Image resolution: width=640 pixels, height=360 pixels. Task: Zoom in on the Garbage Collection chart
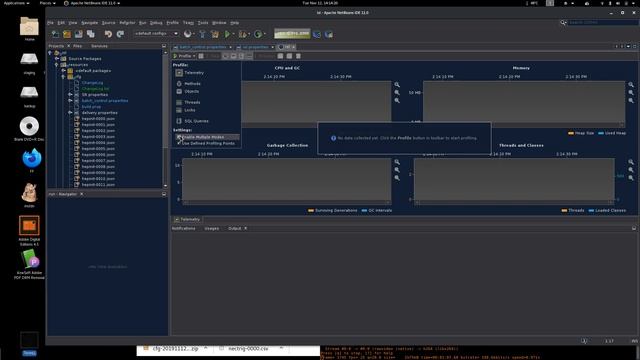tap(397, 162)
